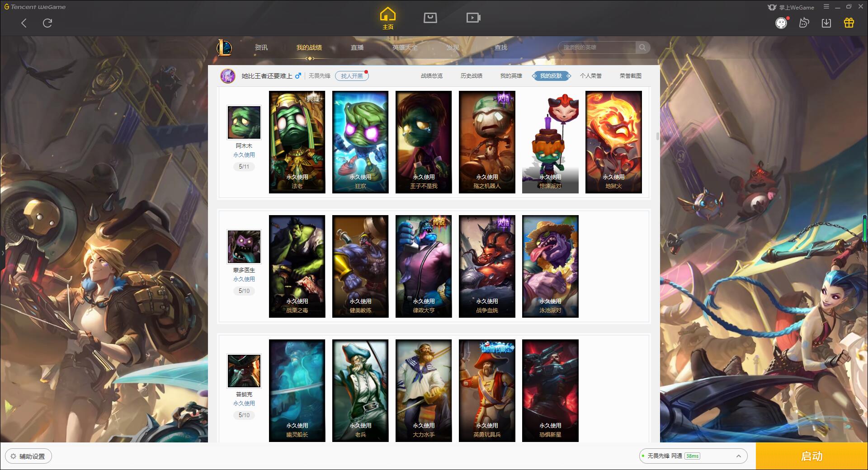Select the 我的皮肤 sub-tab
Image resolution: width=868 pixels, height=470 pixels.
[551, 76]
